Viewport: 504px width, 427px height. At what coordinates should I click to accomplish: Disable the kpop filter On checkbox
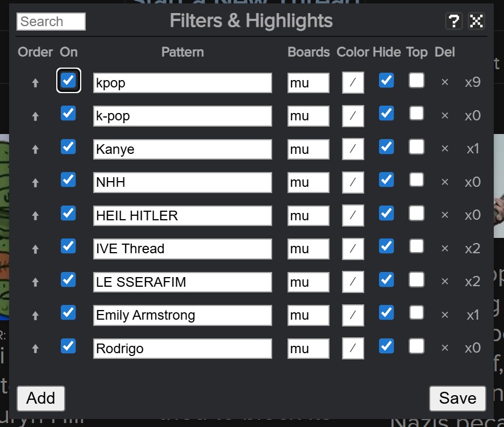(x=68, y=80)
